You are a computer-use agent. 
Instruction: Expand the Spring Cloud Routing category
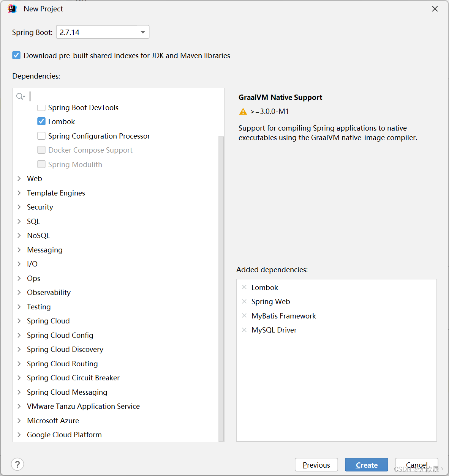[x=19, y=364]
